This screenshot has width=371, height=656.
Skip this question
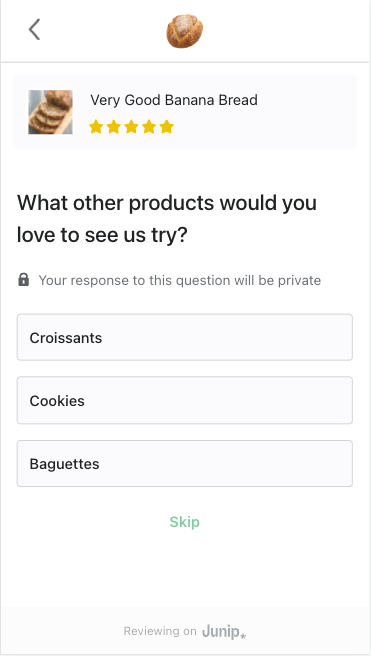184,522
